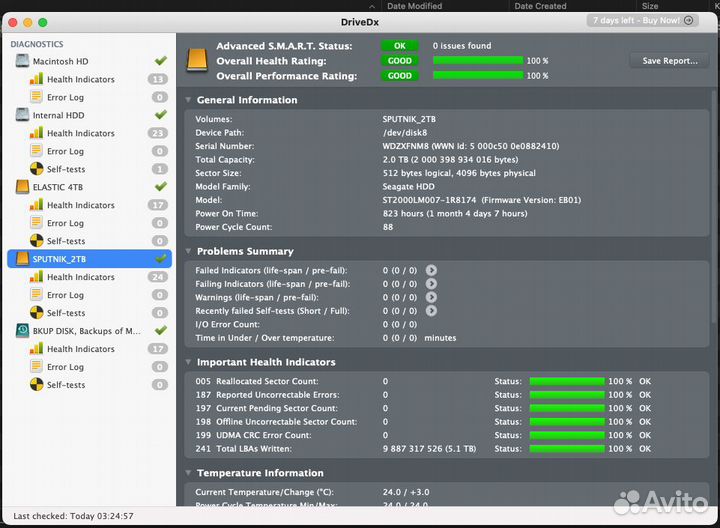Click the DIAGNOSTICS sidebar heading
The height and width of the screenshot is (528, 720).
pyautogui.click(x=37, y=44)
